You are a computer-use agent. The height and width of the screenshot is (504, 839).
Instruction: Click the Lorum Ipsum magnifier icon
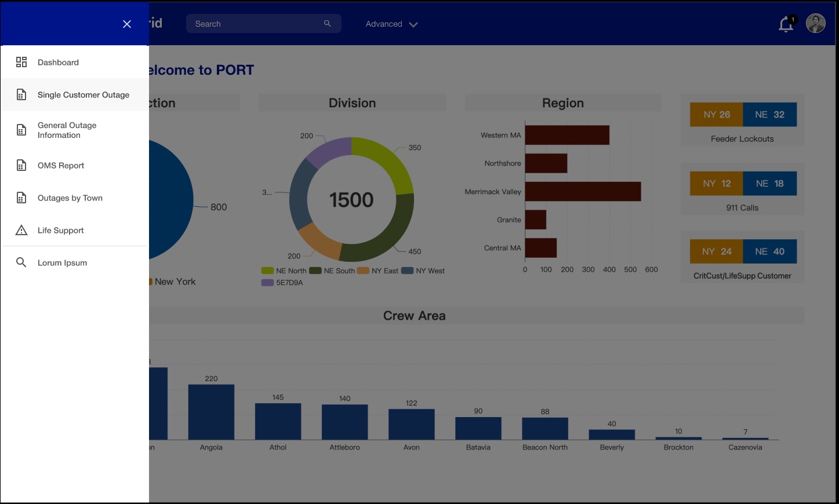click(21, 262)
